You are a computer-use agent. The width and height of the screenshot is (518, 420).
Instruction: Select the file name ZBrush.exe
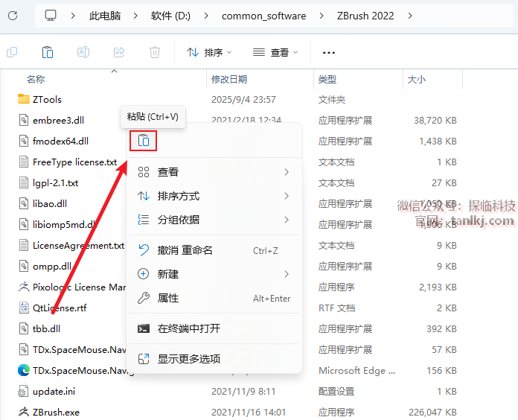tap(56, 412)
